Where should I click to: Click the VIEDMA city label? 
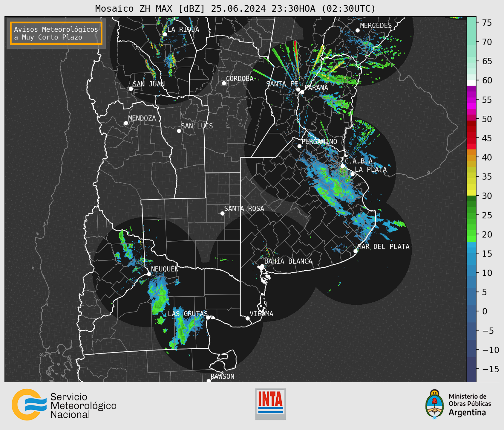pyautogui.click(x=261, y=314)
